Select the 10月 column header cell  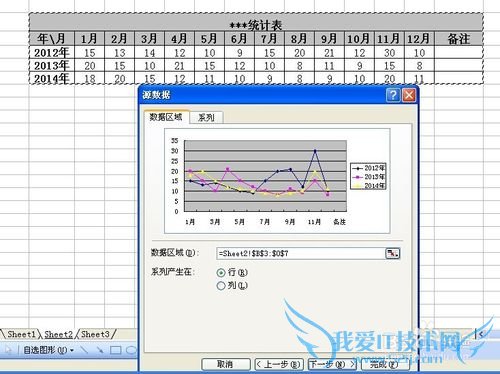[x=359, y=39]
